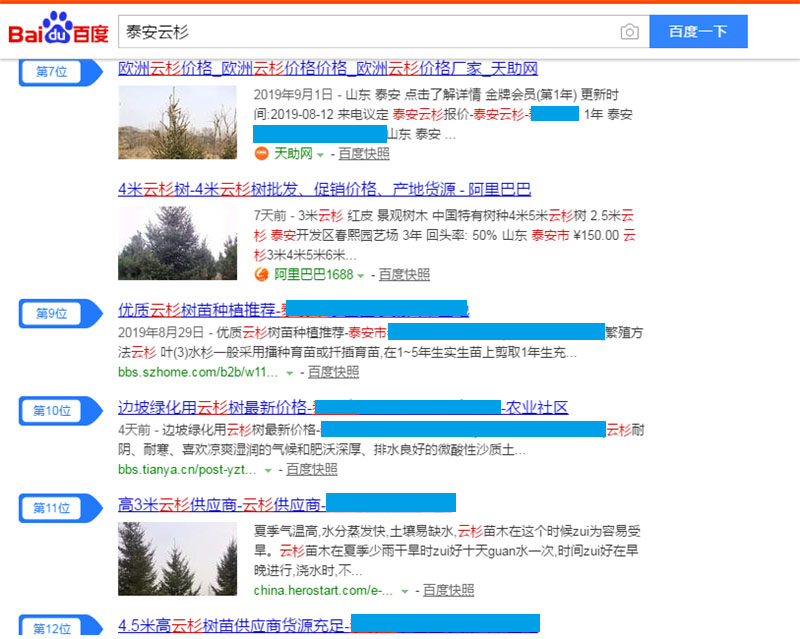Click the 天助网 source link

coord(293,154)
